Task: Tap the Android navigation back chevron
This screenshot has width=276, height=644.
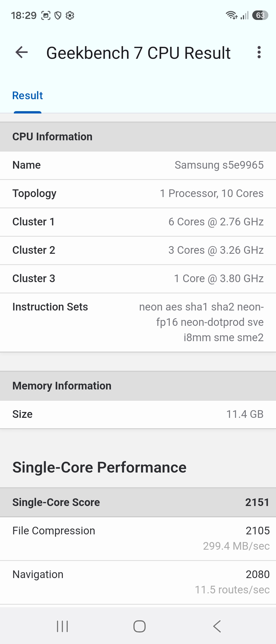Action: pos(217,626)
